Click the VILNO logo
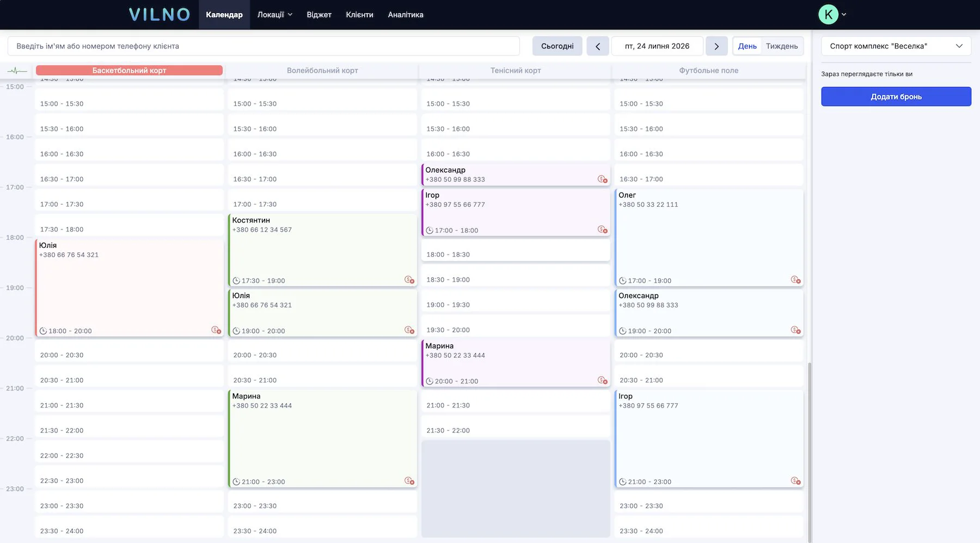980x543 pixels. coord(160,15)
